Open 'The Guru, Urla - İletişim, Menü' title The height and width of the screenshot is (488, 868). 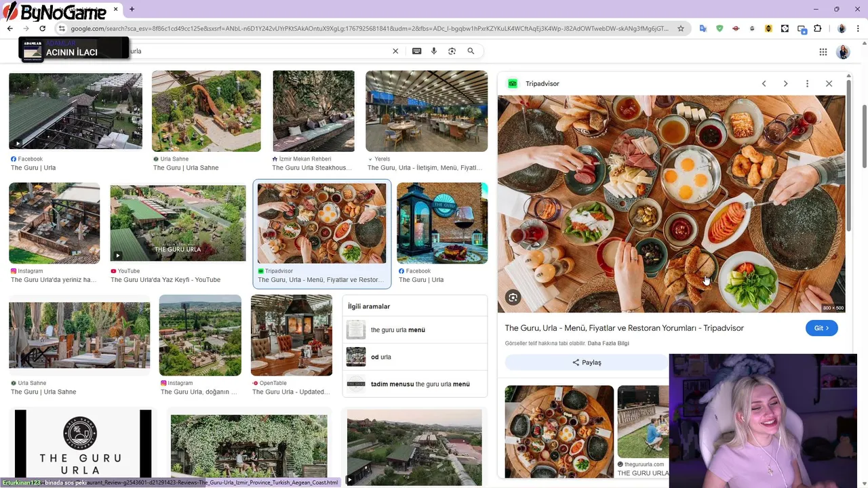tap(425, 168)
